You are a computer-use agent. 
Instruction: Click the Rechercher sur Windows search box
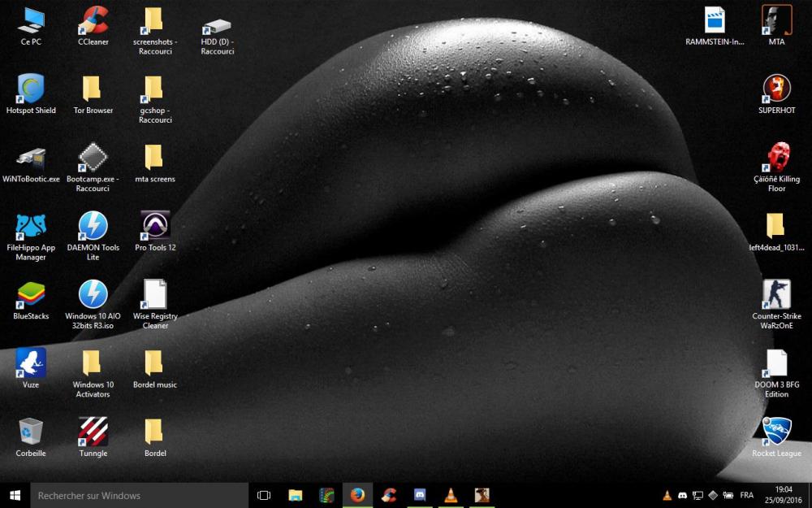coord(138,495)
